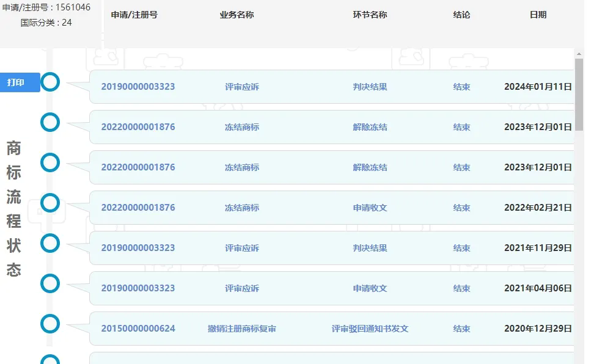Open number 20190000003323 in 2024年01月11日 row
The height and width of the screenshot is (364, 591).
tap(138, 87)
